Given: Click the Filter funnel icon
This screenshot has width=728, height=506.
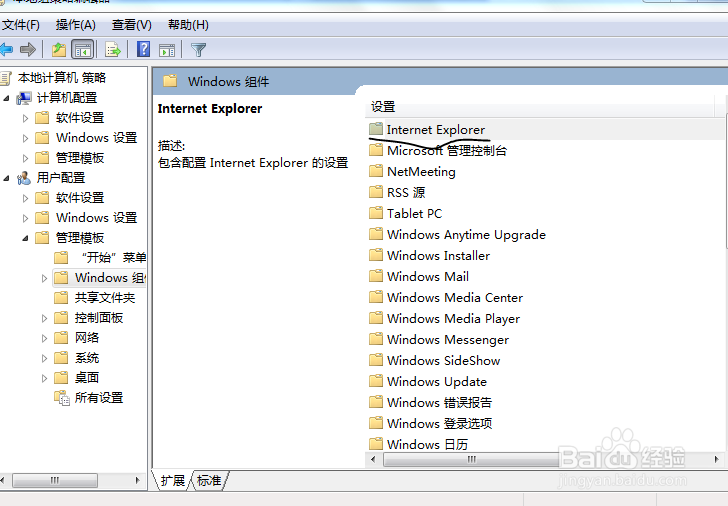Looking at the screenshot, I should (198, 50).
